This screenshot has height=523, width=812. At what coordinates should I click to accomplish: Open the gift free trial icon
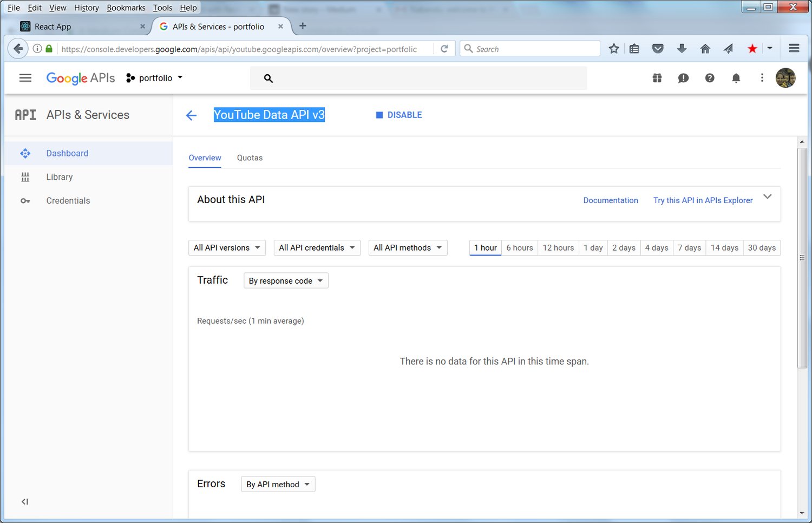657,78
